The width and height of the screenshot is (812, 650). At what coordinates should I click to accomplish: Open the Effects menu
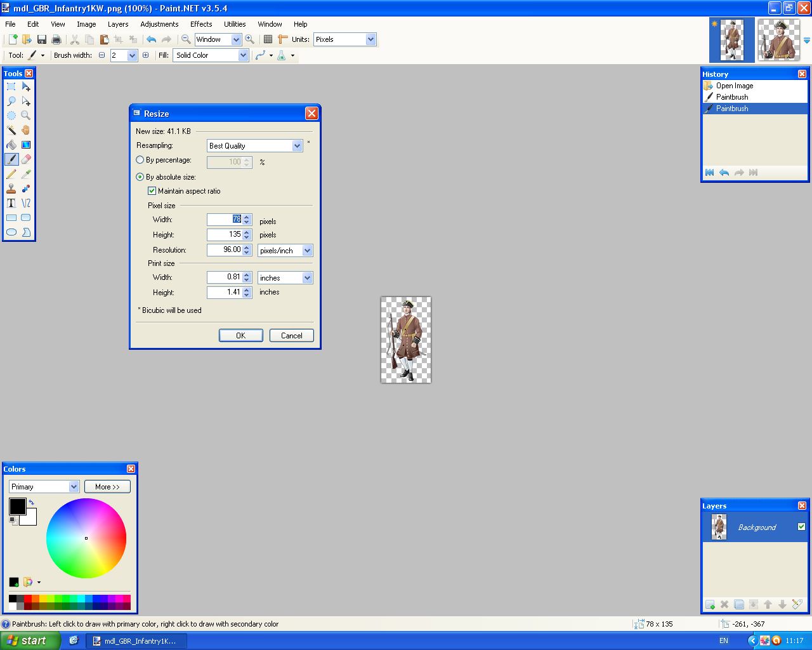tap(201, 24)
